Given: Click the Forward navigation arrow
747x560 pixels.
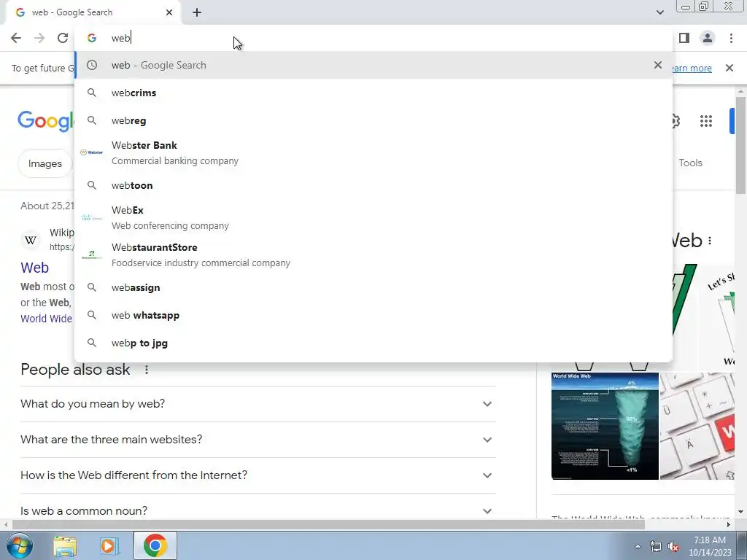Looking at the screenshot, I should click(39, 38).
